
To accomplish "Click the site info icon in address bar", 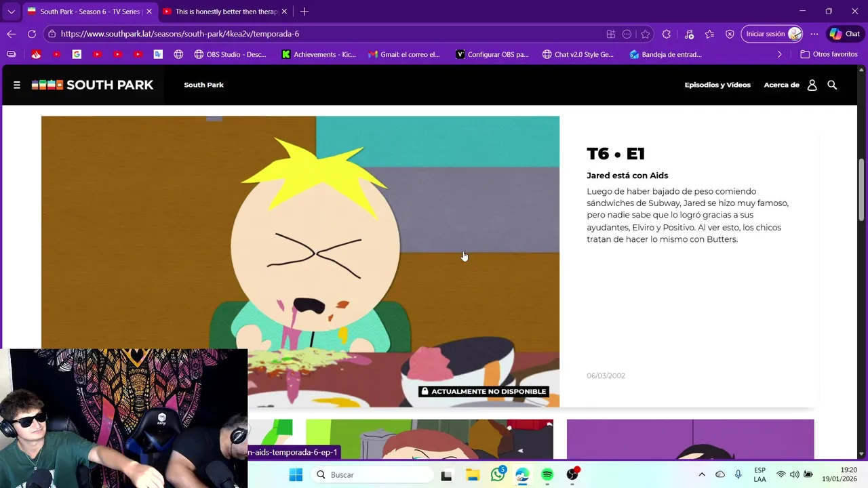I will [x=52, y=34].
